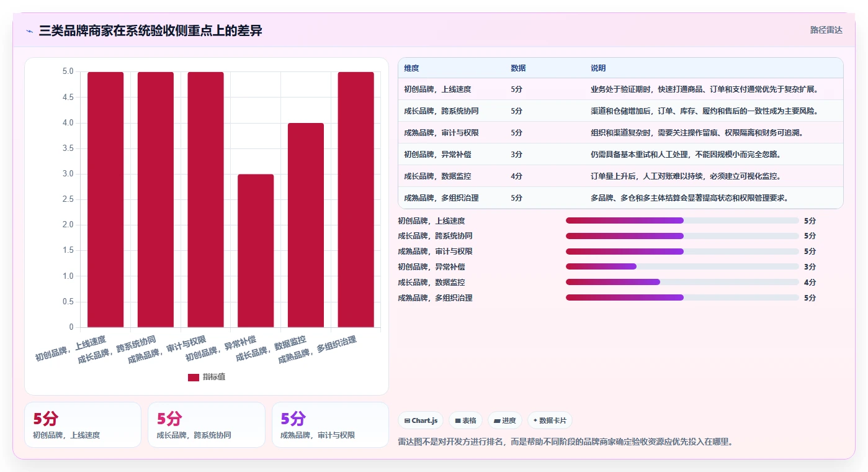This screenshot has height=472, width=868.
Task: Open the 5分 card for 成长品牌，跨系统协同
Action: [207, 425]
